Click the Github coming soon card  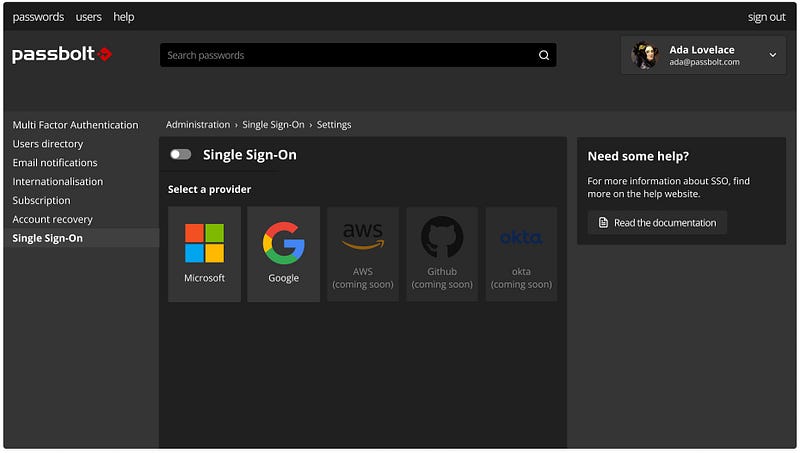click(x=442, y=254)
